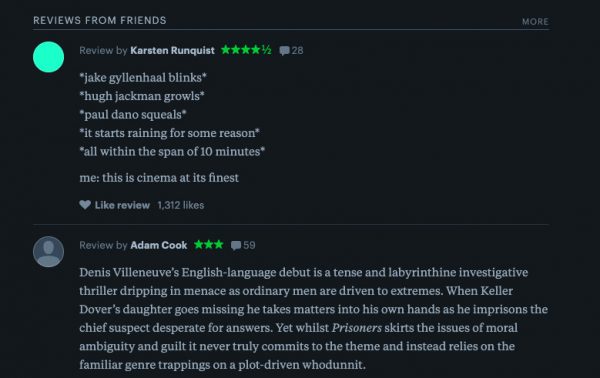
Task: Click the 'Review by' label for Karsten
Action: [103, 51]
